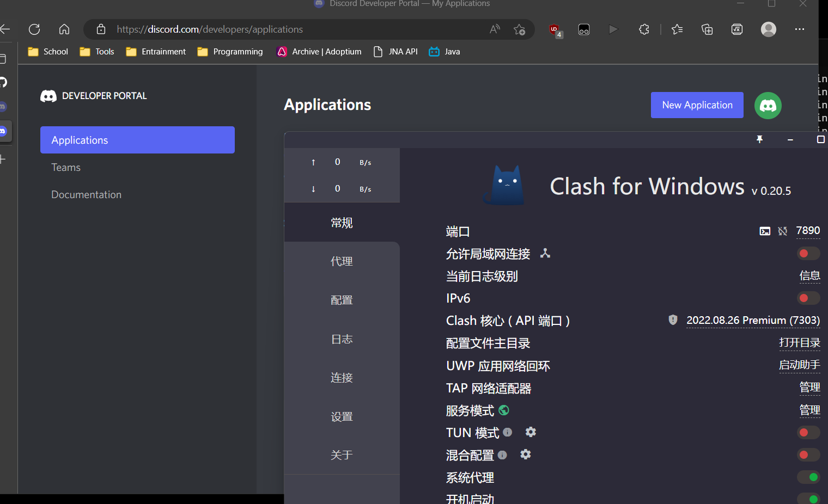Viewport: 828px width, 504px height.
Task: Click 管理 for TAP 网络适配器
Action: pyautogui.click(x=809, y=388)
